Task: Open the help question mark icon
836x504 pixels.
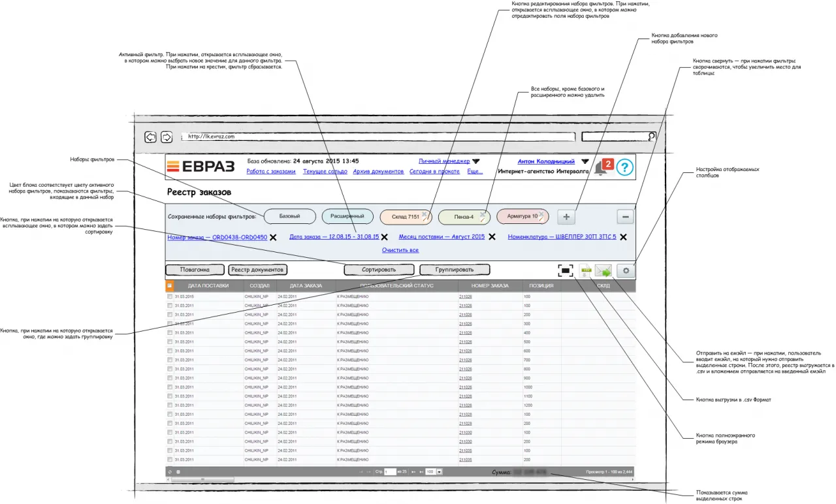Action: pyautogui.click(x=625, y=168)
